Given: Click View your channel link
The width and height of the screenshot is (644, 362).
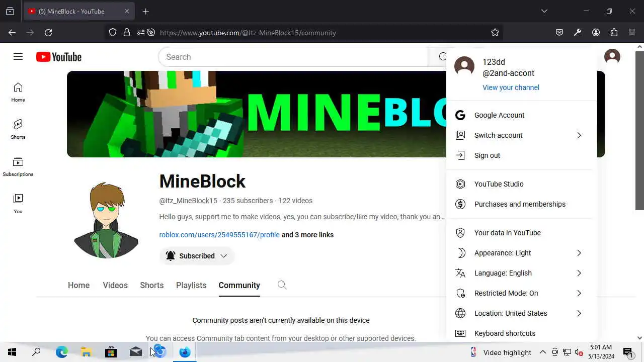Looking at the screenshot, I should click(x=511, y=87).
